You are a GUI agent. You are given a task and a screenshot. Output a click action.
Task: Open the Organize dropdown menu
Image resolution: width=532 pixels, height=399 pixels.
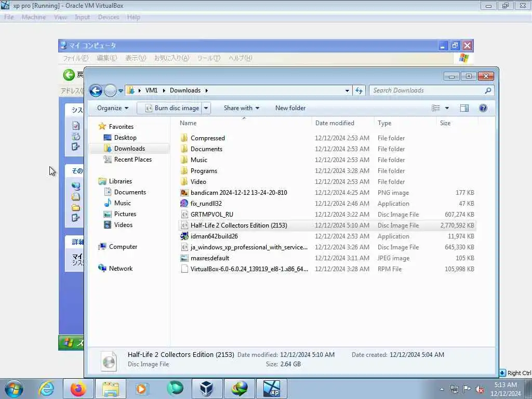pyautogui.click(x=113, y=108)
